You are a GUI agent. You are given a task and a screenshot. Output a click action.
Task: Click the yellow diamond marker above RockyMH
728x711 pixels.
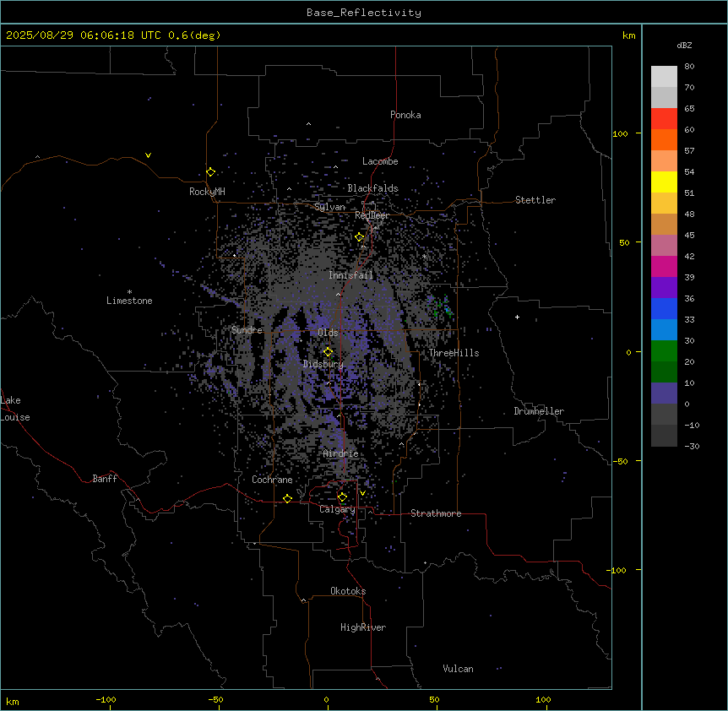click(x=211, y=172)
